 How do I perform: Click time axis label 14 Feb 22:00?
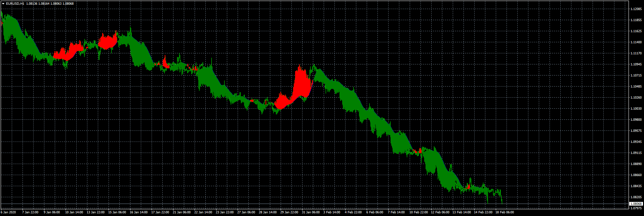coord(483,212)
